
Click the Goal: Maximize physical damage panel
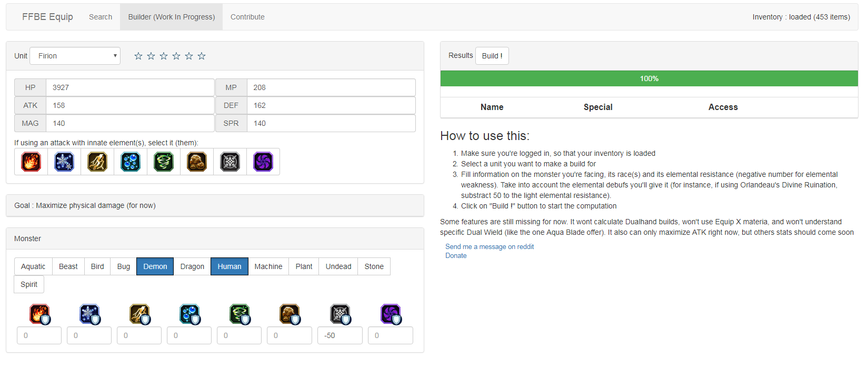pos(215,205)
